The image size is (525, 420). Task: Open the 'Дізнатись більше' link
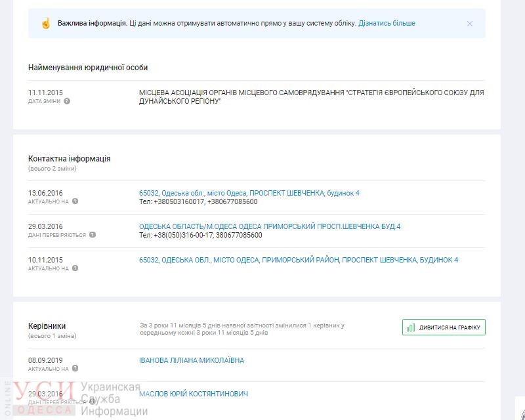(x=387, y=23)
